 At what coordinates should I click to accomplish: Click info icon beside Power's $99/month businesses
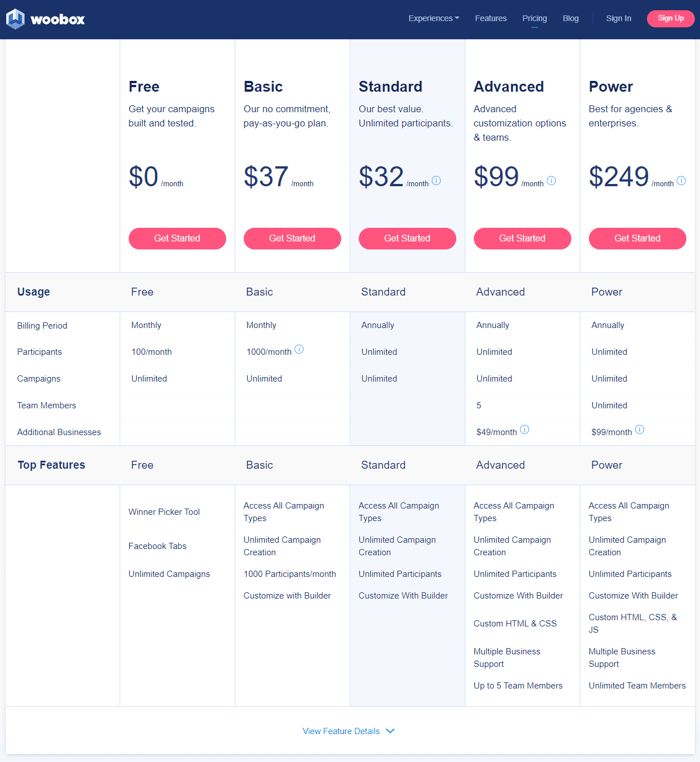pyautogui.click(x=640, y=429)
